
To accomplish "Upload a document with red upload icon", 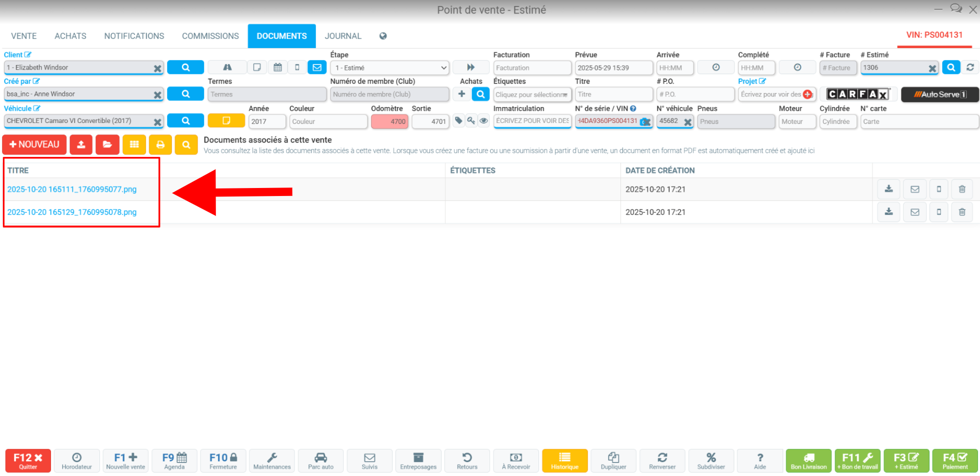I will coord(81,144).
